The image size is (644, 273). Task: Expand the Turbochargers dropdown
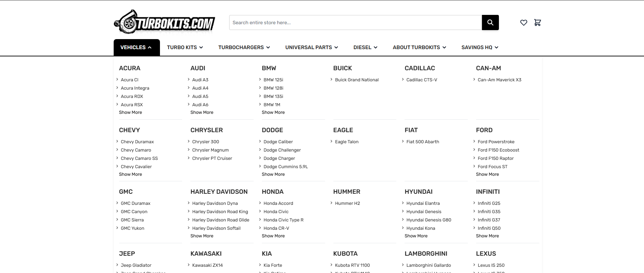(x=244, y=47)
